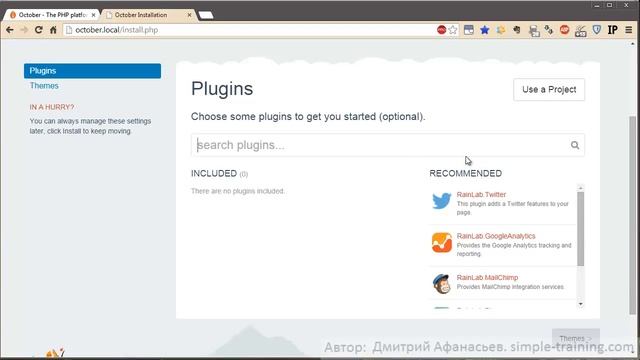Click the recommended list scroll down arrow

click(580, 304)
